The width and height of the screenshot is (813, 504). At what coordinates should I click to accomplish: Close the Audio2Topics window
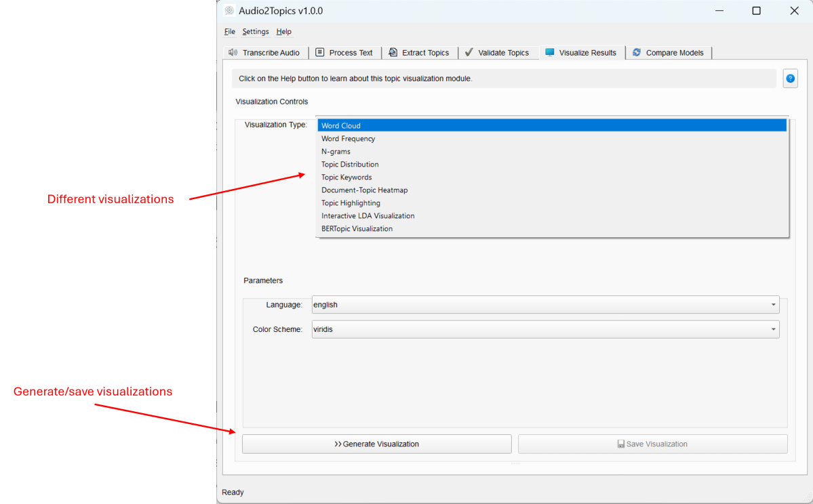tap(794, 10)
